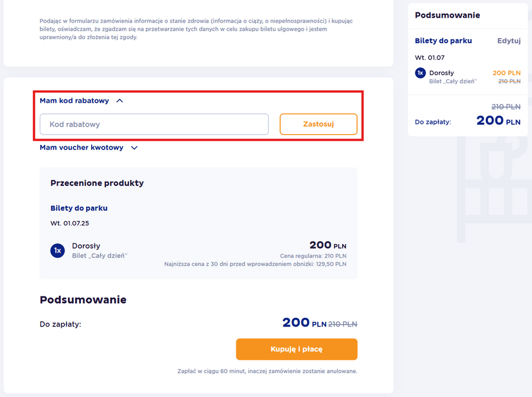This screenshot has width=532, height=397.
Task: Click the 1x badge in Przecenione produkty
Action: click(x=57, y=251)
